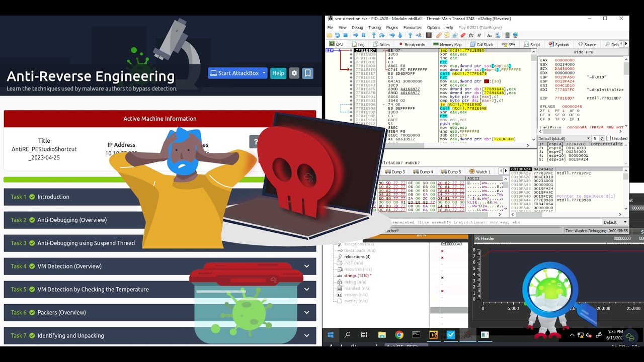Switch to the Memory Map tab
The height and width of the screenshot is (362, 644).
pos(447,44)
